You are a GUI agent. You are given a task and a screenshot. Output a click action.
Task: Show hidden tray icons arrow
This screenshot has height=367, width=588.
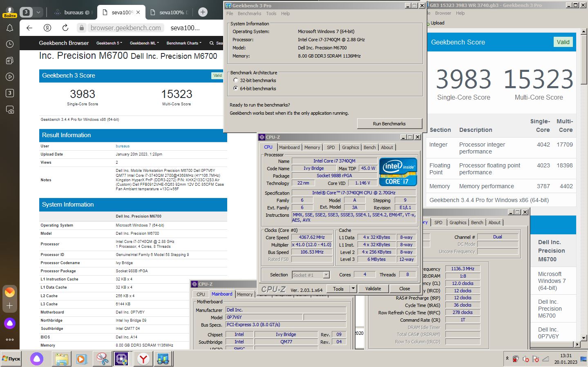coord(507,358)
